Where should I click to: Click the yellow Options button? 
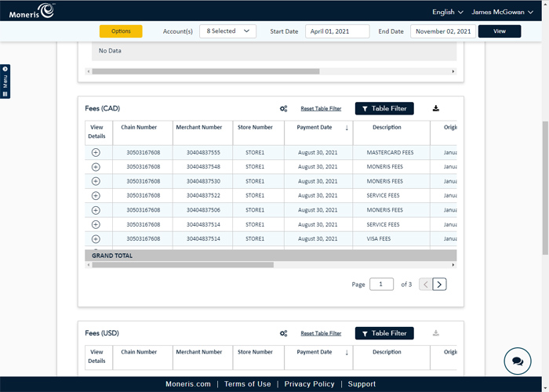click(121, 31)
